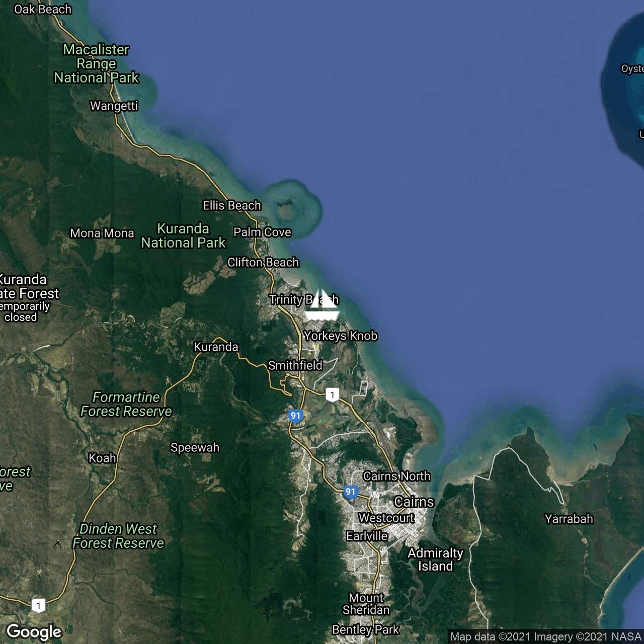Select the Palm Cove place label
This screenshot has width=644, height=644.
coord(262,232)
